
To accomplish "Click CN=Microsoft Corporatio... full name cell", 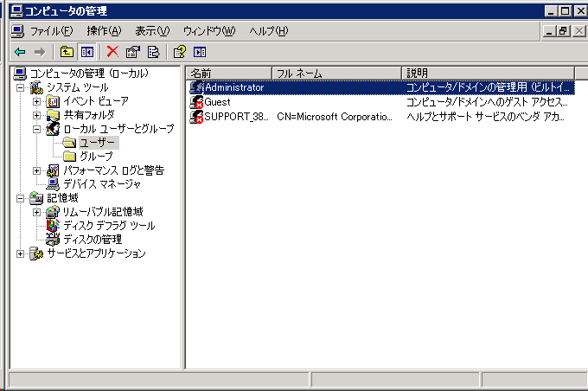I will (x=335, y=117).
